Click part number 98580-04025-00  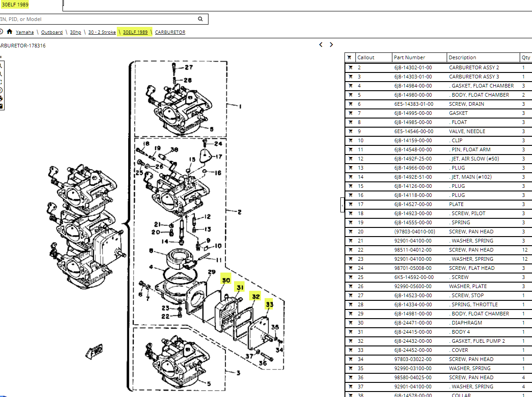[413, 377]
